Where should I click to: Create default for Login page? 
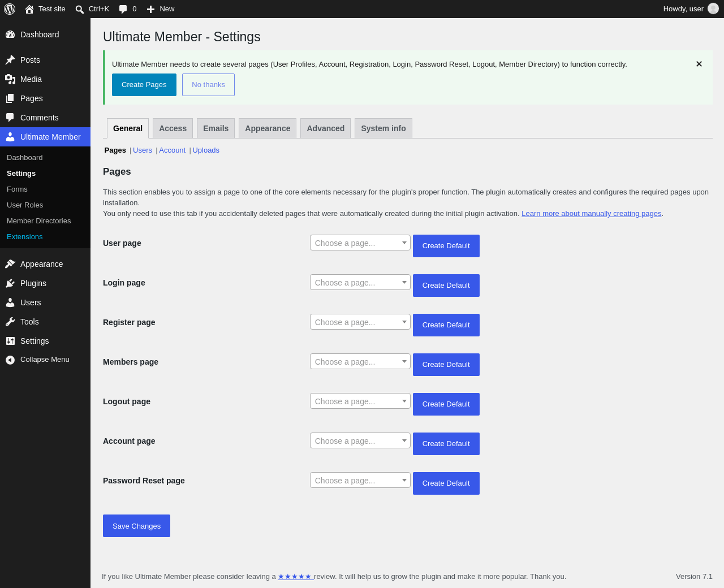[446, 286]
